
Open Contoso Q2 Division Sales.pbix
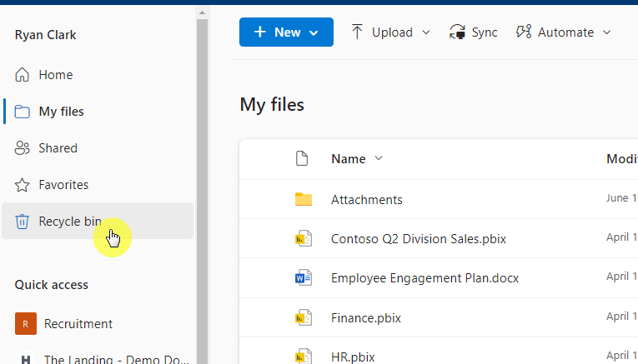(419, 239)
